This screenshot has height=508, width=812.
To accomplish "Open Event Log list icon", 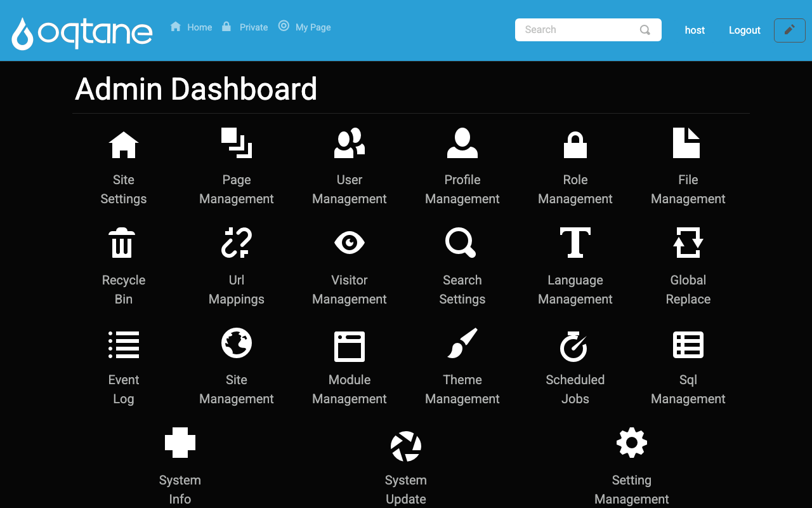I will (x=124, y=345).
